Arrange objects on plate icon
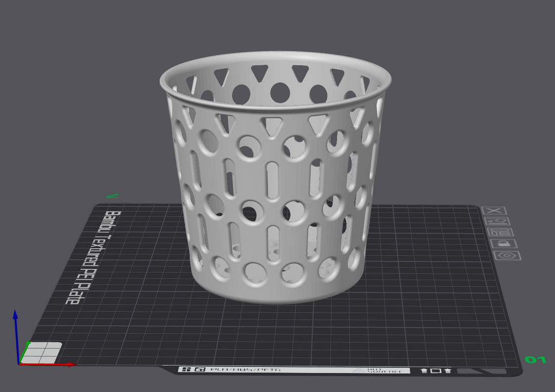555x392 pixels. coord(501,232)
